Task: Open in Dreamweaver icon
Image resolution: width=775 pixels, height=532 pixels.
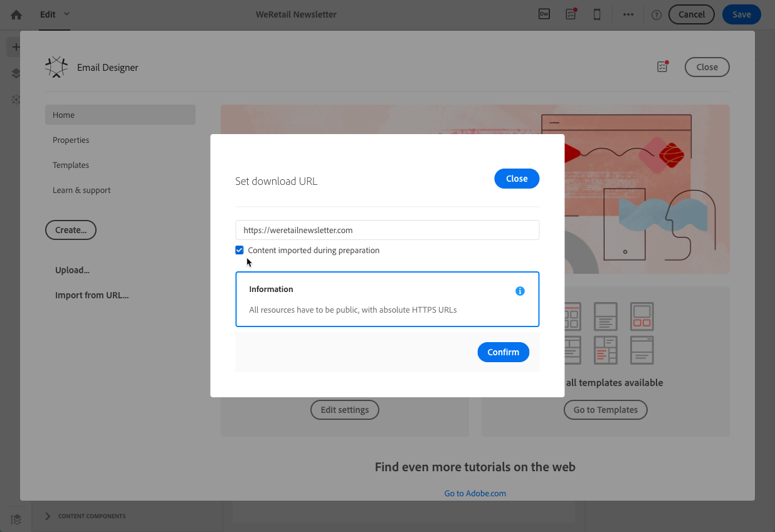Action: coord(544,14)
